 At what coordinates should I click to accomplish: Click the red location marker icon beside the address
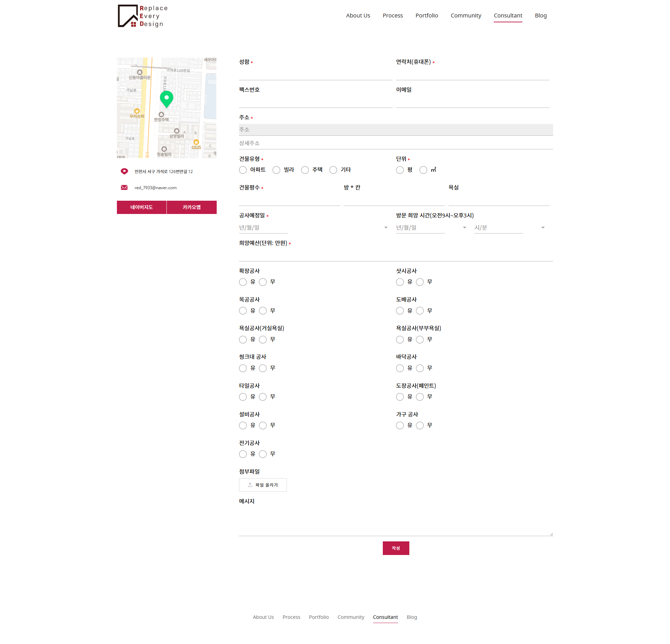pos(124,171)
